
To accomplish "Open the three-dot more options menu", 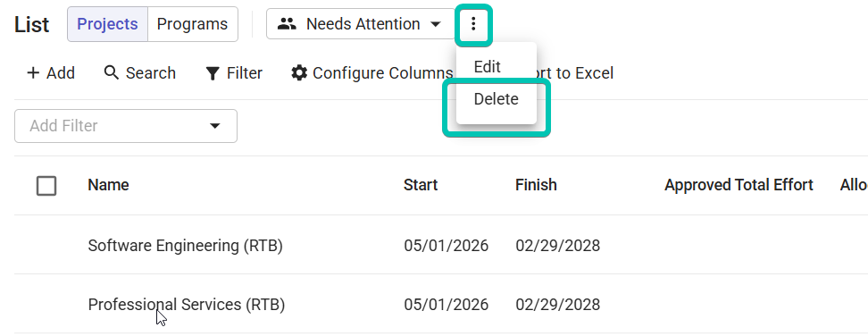I will 472,24.
